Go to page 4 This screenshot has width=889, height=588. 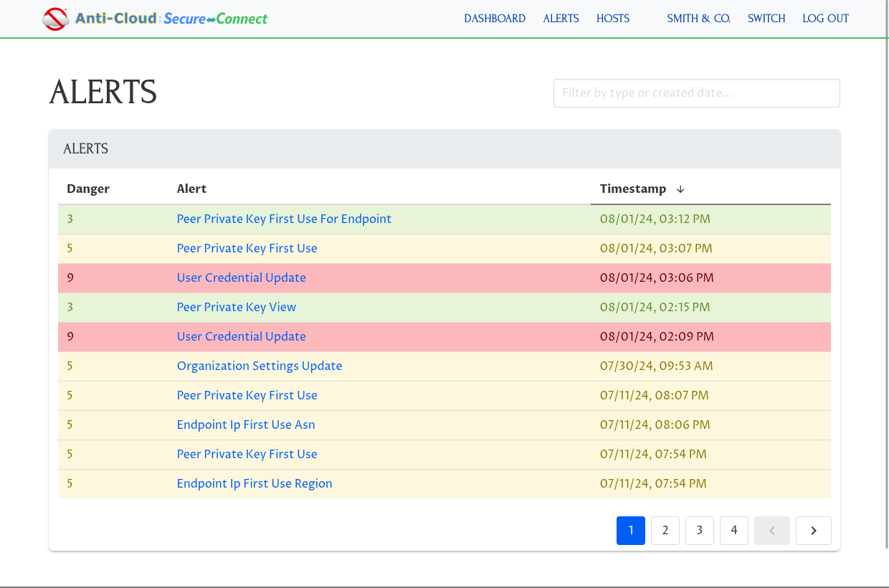click(x=734, y=531)
